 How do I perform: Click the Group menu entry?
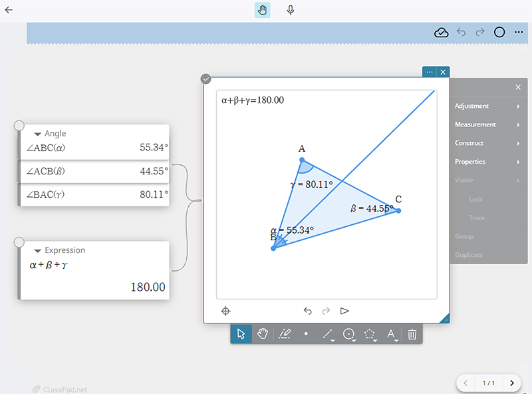[464, 236]
